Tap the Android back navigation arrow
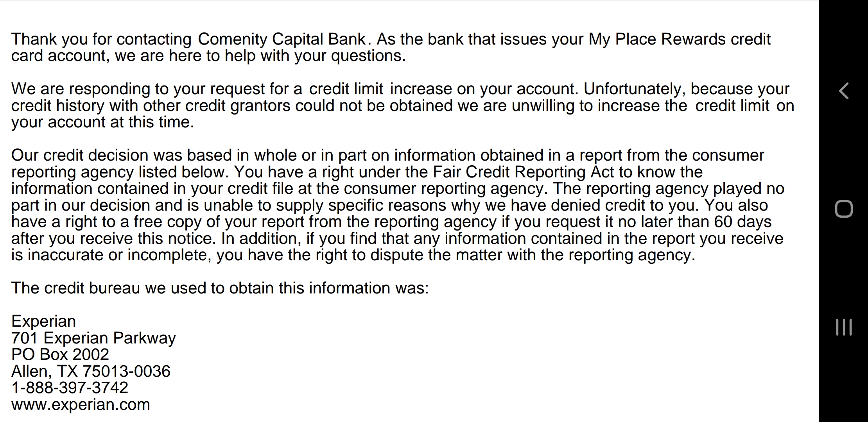 (844, 91)
